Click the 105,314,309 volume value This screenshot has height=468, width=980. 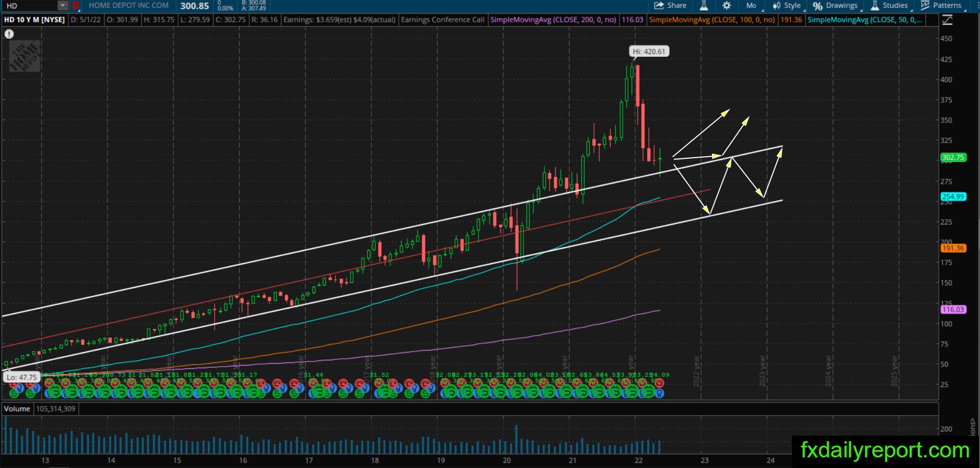(x=56, y=408)
